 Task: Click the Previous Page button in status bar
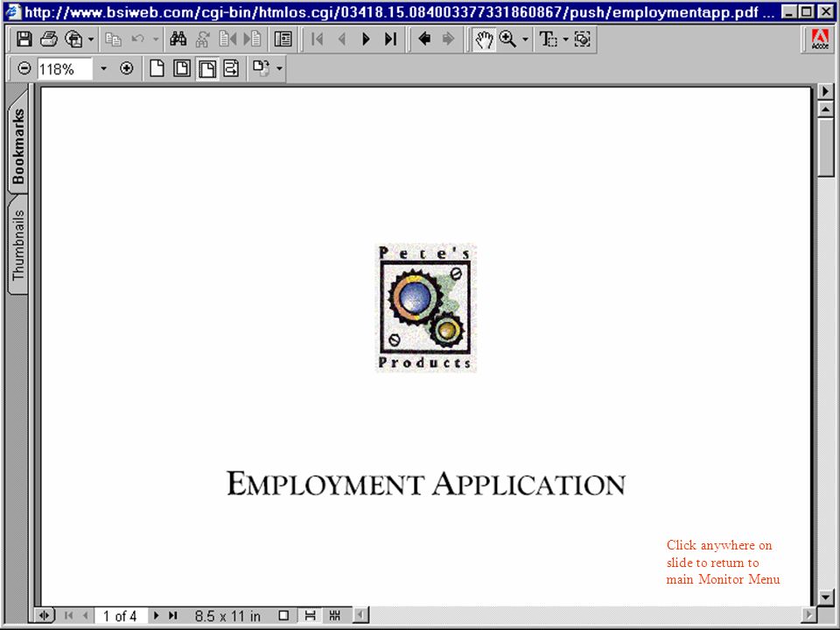pos(85,615)
